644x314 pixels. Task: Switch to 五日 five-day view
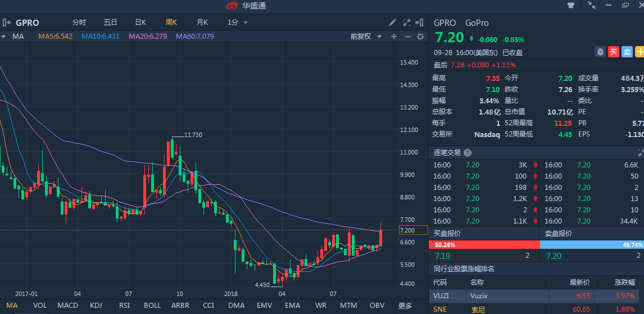(110, 22)
